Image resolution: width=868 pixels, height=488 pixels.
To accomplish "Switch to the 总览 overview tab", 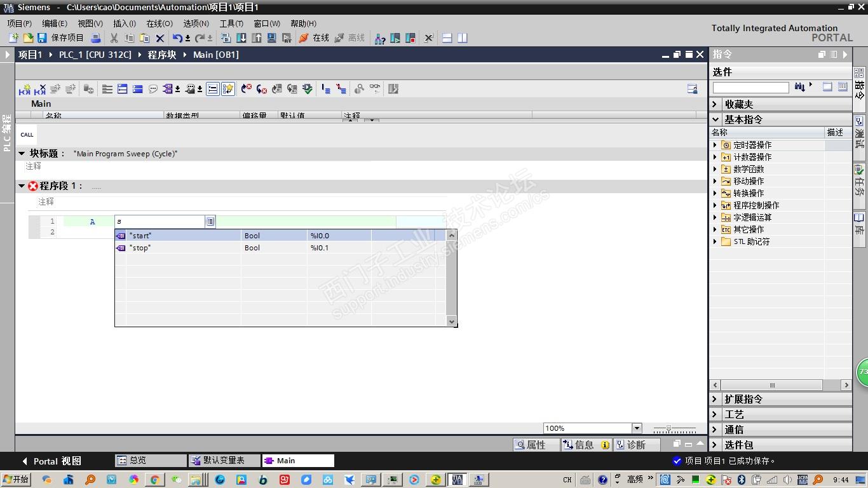I will point(151,461).
